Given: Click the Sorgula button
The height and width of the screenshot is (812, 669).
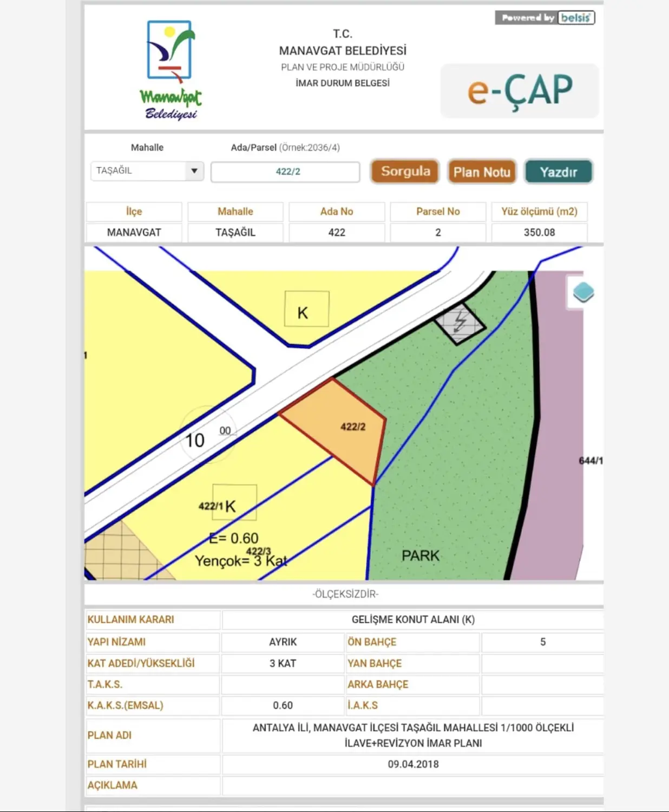Looking at the screenshot, I should [405, 172].
